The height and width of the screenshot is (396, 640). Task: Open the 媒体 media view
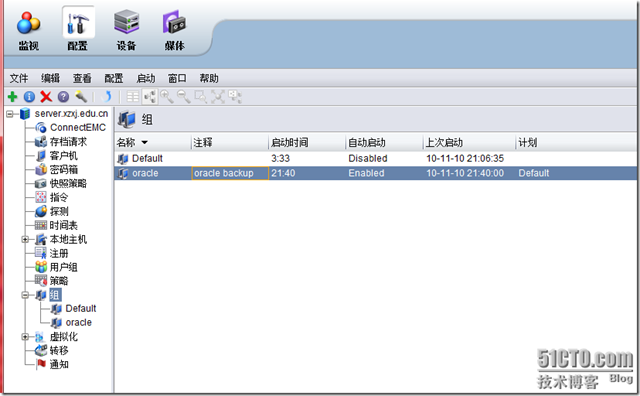tap(175, 32)
